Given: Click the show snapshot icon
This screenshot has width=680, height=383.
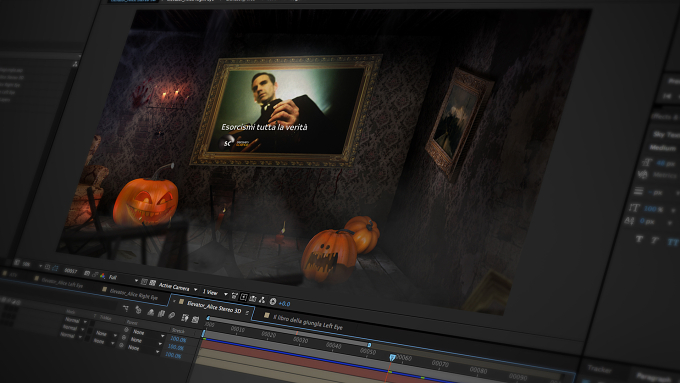Looking at the screenshot, I should point(95,275).
